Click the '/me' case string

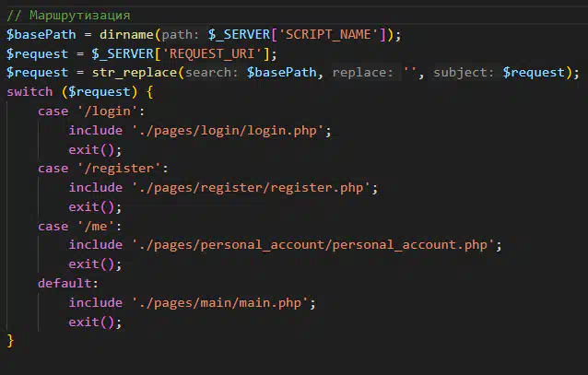coord(96,226)
